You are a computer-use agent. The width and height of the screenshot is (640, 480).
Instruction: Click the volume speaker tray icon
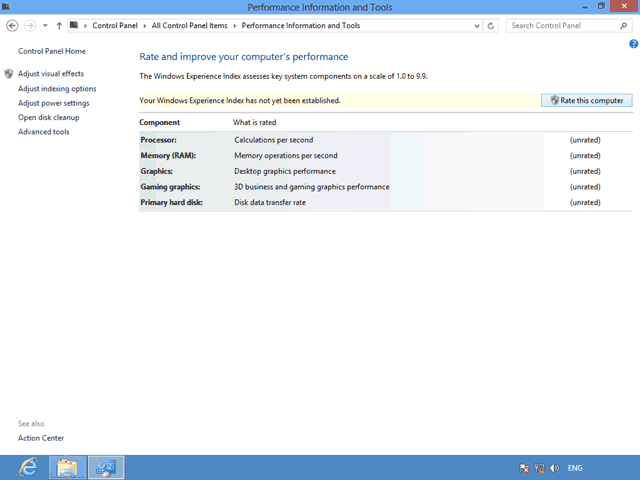(x=554, y=468)
